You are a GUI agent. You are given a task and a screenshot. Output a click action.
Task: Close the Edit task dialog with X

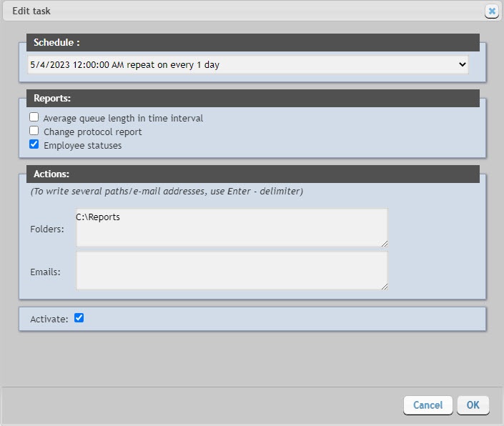[491, 11]
